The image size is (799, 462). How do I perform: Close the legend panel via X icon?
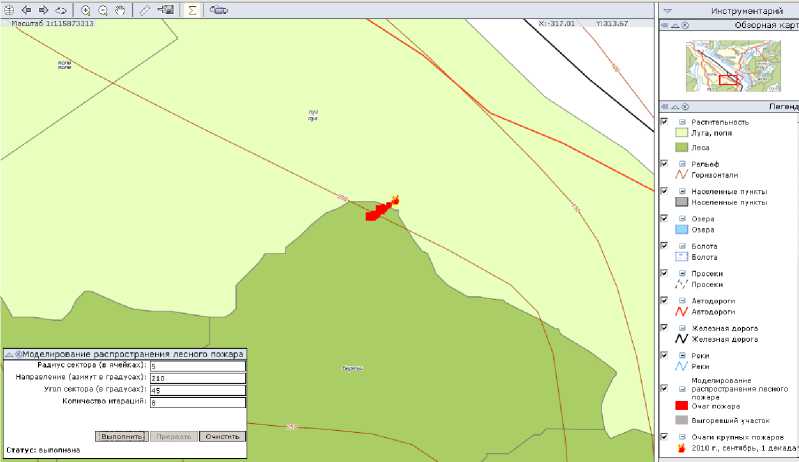(x=685, y=106)
